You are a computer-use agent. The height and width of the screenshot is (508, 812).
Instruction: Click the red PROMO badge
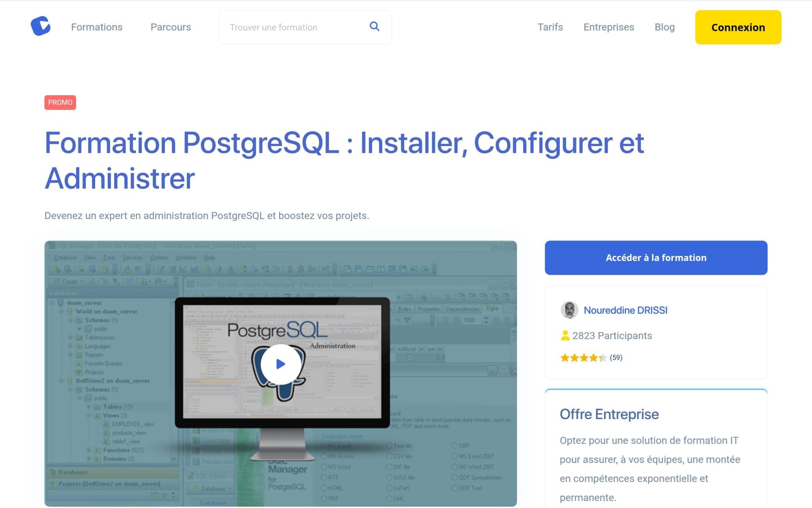tap(60, 102)
